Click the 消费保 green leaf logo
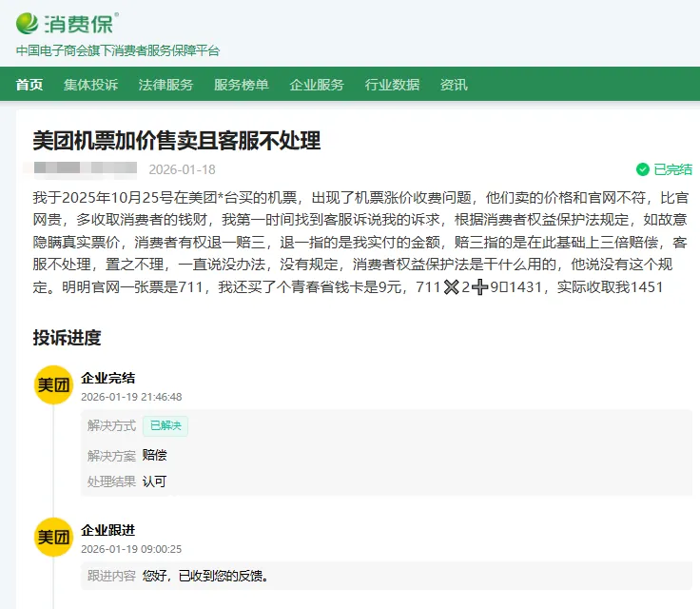The width and height of the screenshot is (700, 609). click(28, 24)
